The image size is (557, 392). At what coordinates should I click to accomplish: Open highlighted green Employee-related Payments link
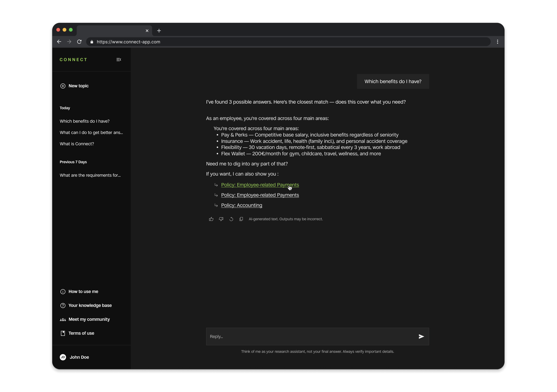[x=260, y=185]
